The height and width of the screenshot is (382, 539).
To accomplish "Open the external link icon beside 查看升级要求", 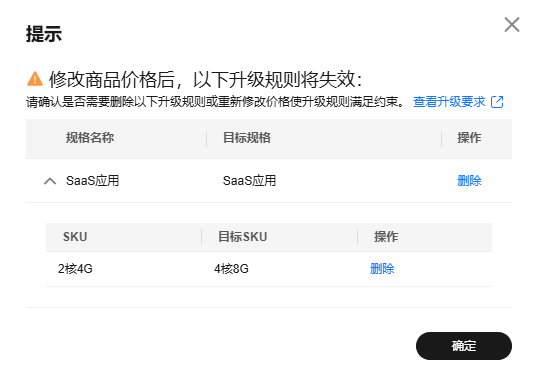I will point(497,102).
